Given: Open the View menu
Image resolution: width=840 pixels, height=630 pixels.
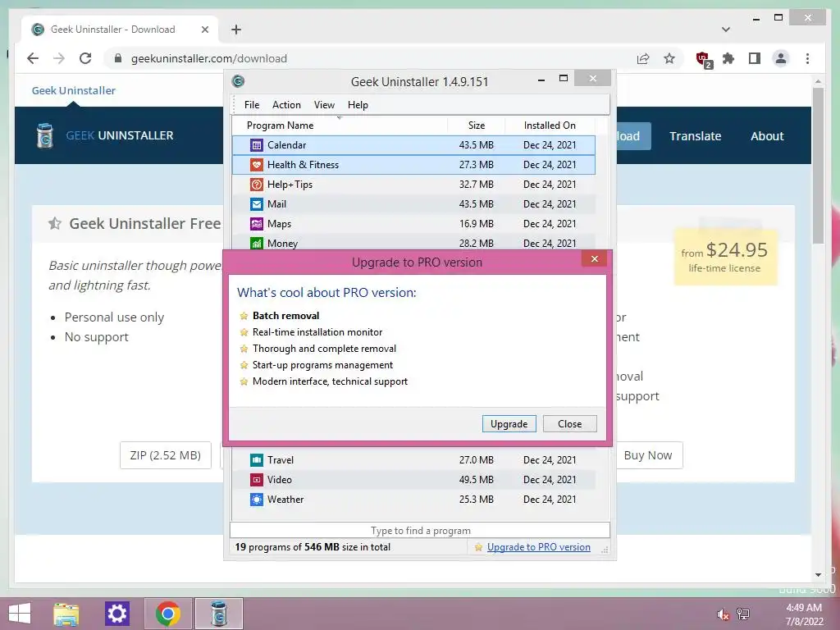Looking at the screenshot, I should tap(324, 105).
